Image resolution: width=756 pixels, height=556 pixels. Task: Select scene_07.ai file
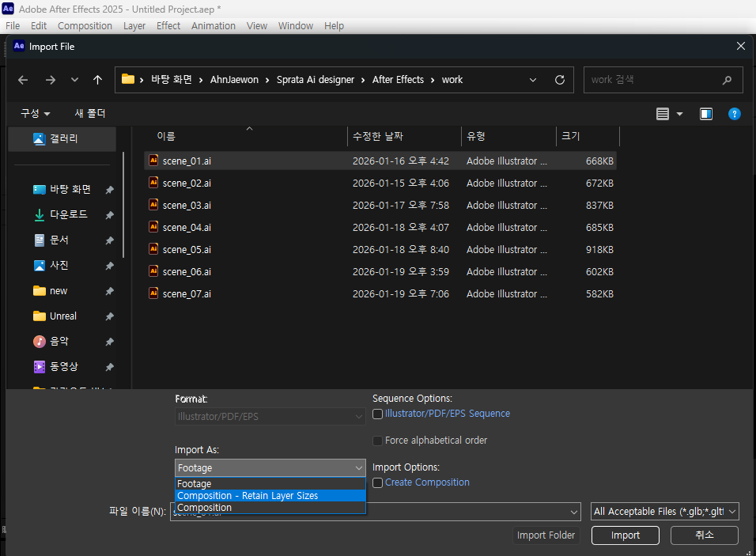pos(380,294)
